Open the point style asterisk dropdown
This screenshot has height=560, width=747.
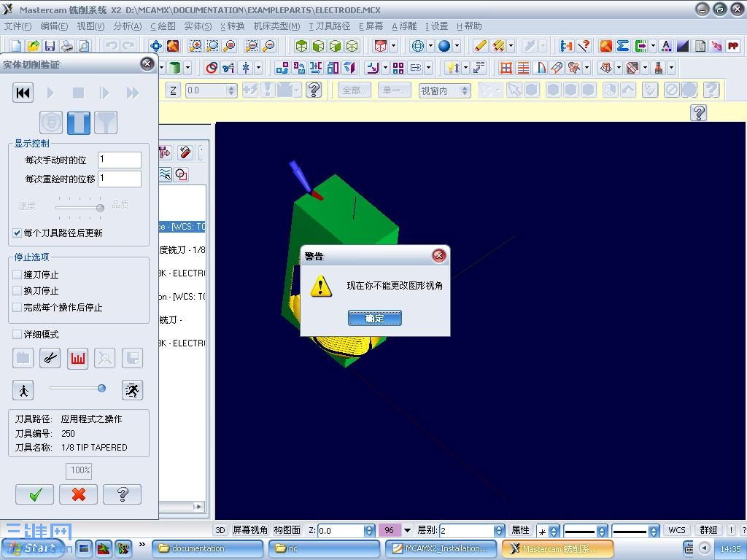point(554,531)
